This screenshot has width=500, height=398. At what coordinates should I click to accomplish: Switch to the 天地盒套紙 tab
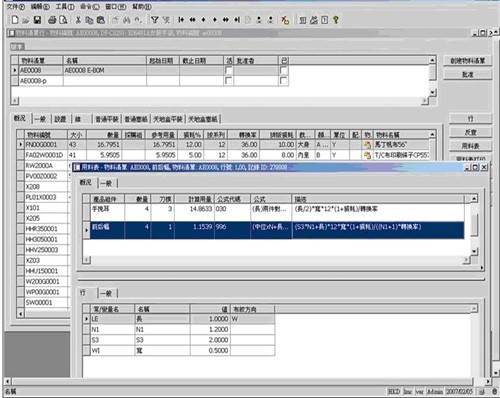[x=203, y=119]
